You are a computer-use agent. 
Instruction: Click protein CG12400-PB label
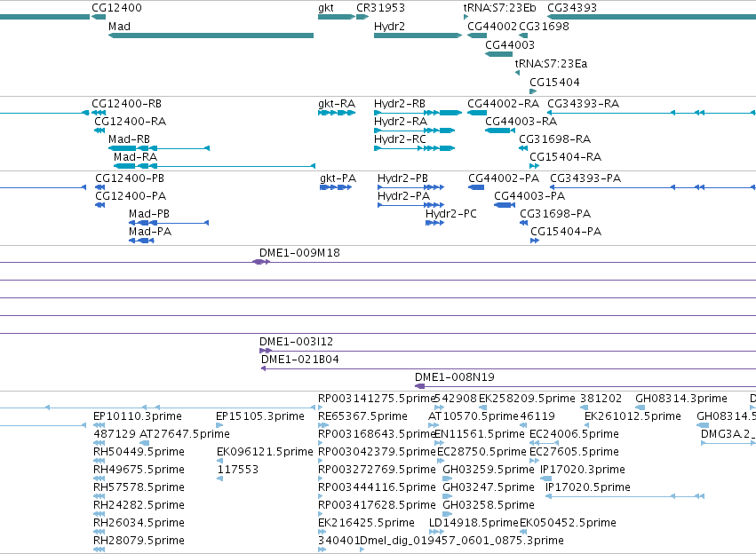coord(130,178)
